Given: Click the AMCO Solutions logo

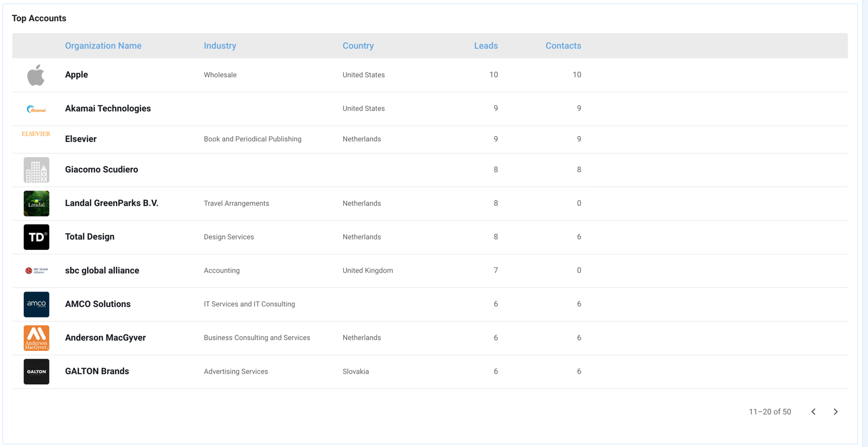Looking at the screenshot, I should pos(36,304).
